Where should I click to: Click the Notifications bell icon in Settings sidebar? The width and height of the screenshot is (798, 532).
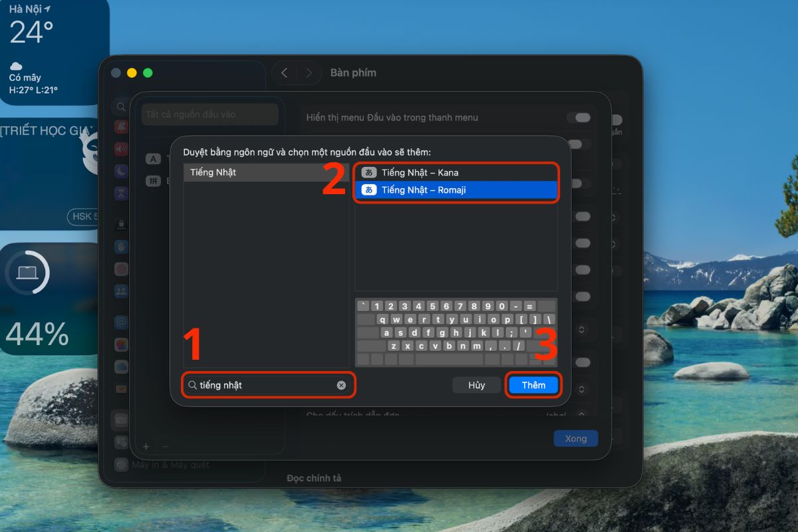point(121,126)
